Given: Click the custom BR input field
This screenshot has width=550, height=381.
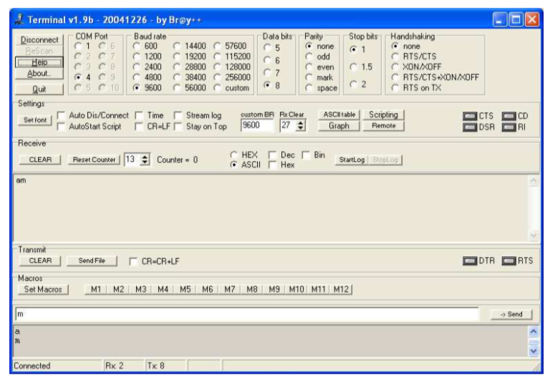Looking at the screenshot, I should (257, 126).
